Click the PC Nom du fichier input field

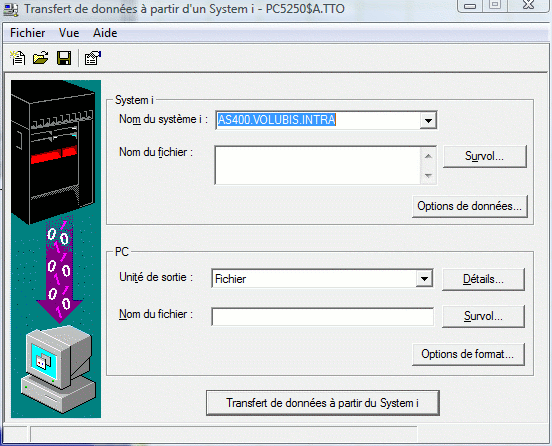point(322,317)
